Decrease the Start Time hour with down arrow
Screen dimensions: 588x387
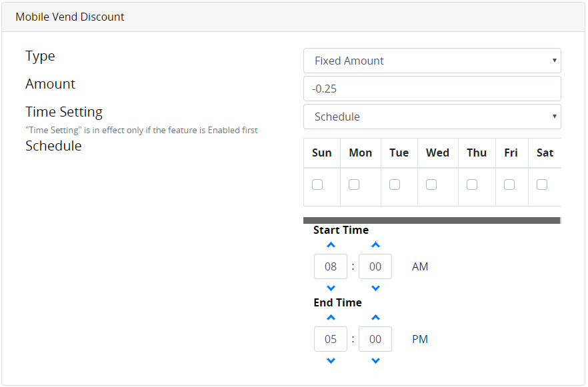coord(331,288)
